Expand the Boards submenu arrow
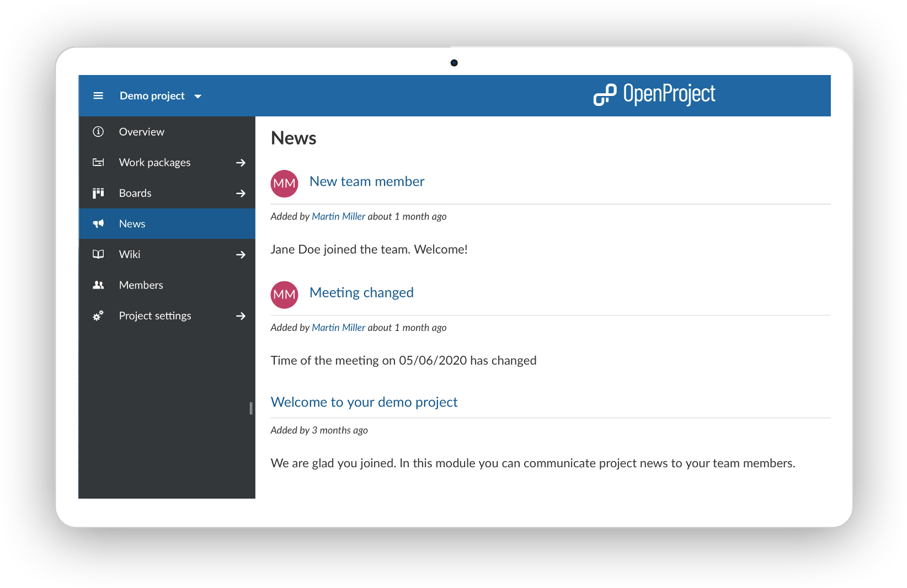Image resolution: width=907 pixels, height=588 pixels. click(x=241, y=194)
